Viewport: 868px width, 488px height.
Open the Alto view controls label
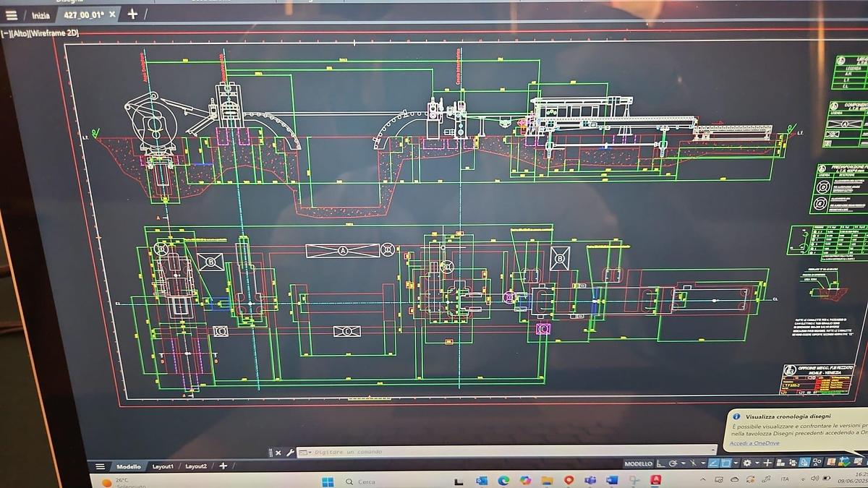tap(21, 33)
